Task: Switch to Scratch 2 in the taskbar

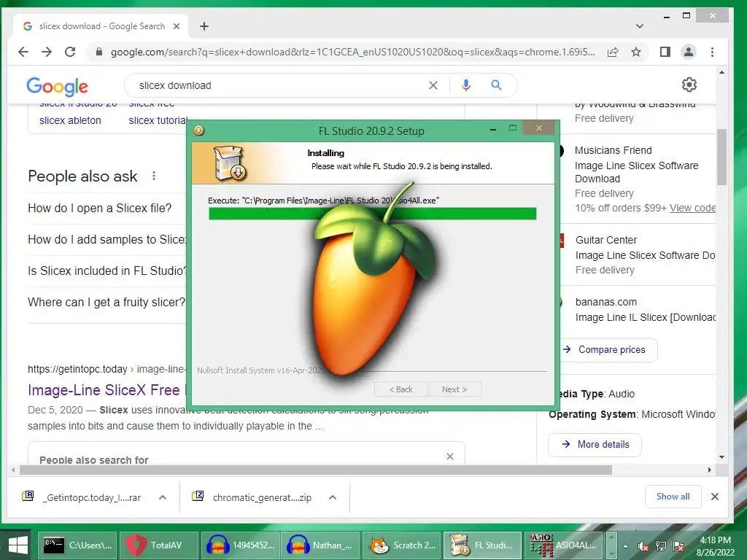Action: point(402,545)
